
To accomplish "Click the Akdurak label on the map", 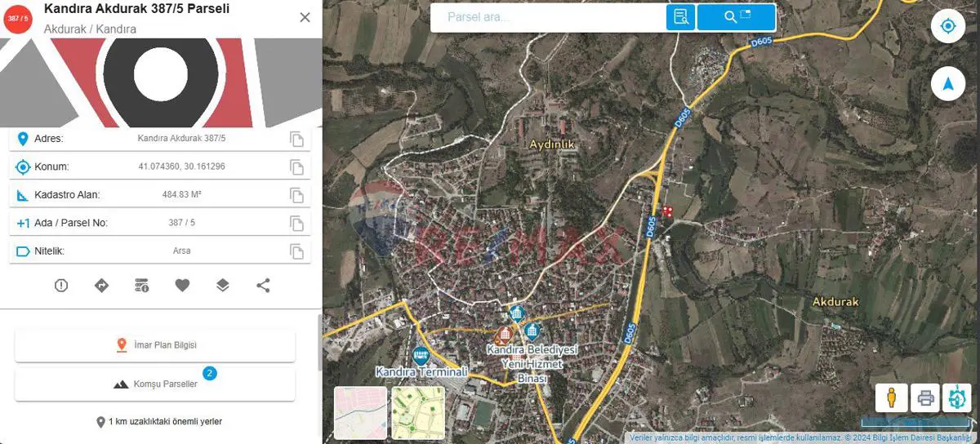I will click(835, 301).
